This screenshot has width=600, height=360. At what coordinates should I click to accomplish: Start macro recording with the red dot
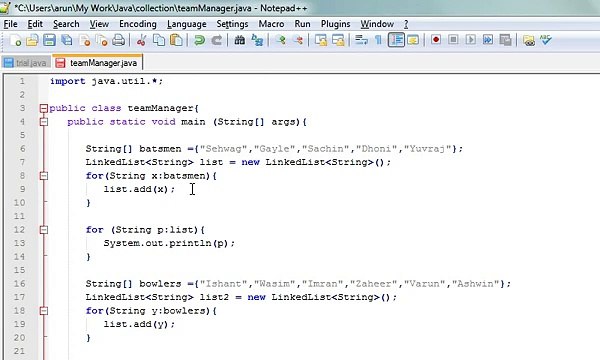point(436,40)
